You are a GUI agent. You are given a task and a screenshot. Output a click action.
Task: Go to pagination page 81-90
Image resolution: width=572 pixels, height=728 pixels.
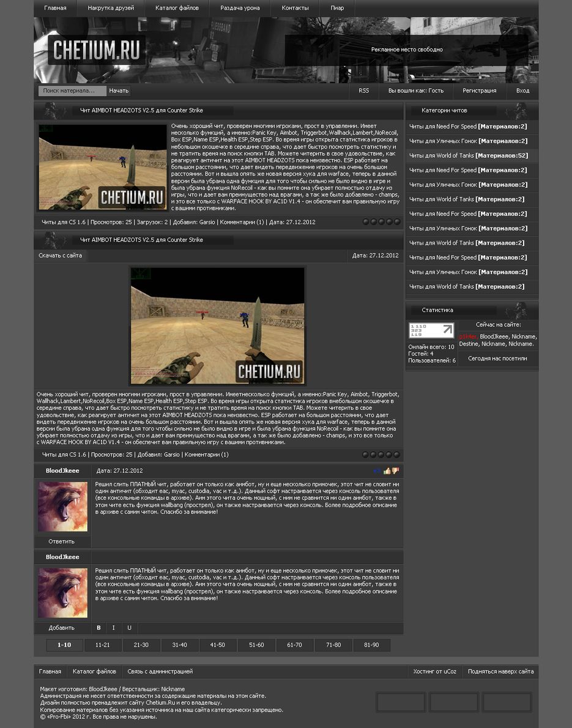pyautogui.click(x=371, y=645)
